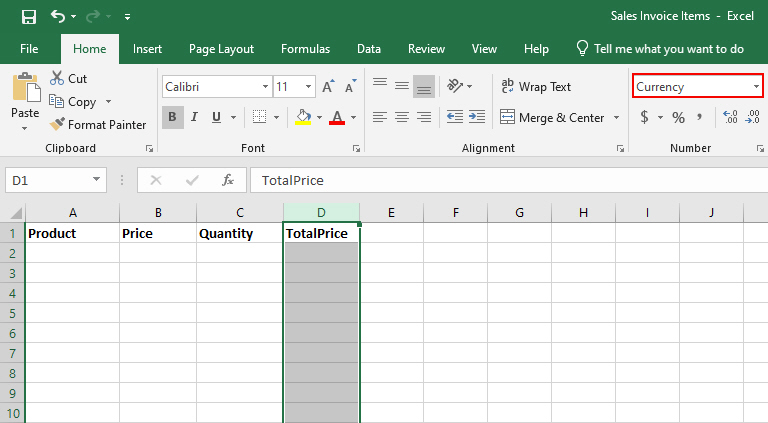Open the File tab

pos(29,49)
